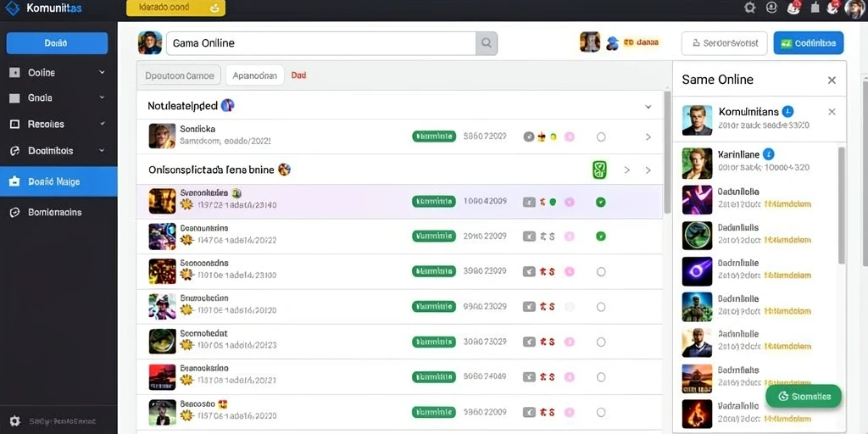Image resolution: width=868 pixels, height=434 pixels.
Task: Click the main list vertical scrollbar
Action: click(x=667, y=153)
